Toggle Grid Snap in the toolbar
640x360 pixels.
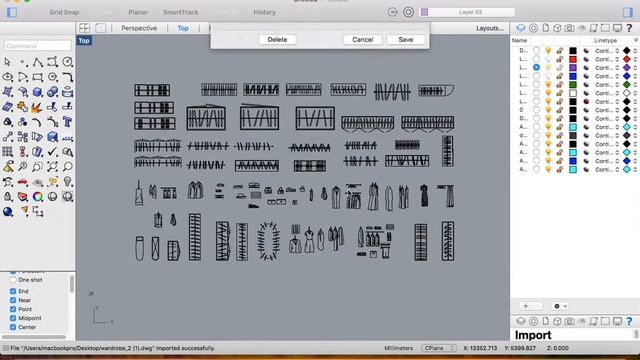pos(64,12)
